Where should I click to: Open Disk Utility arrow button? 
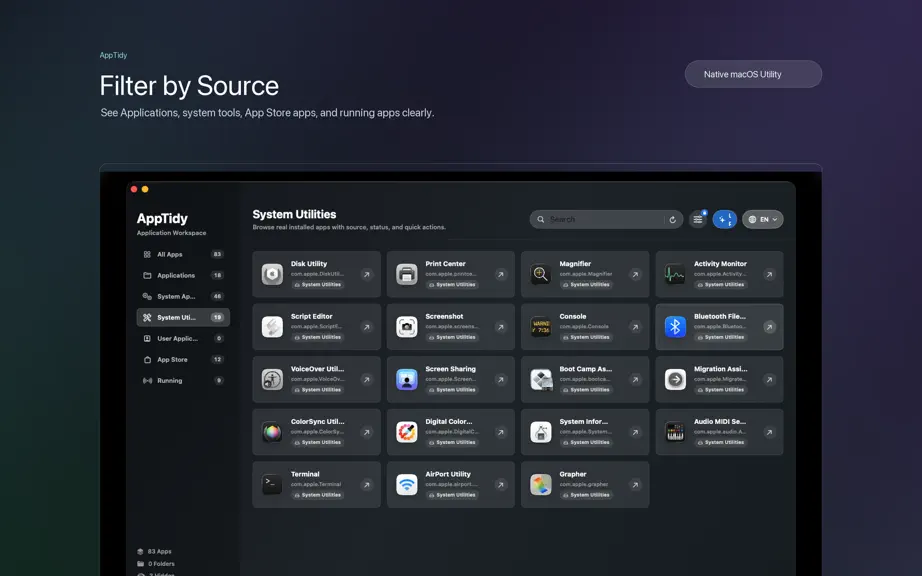pos(366,274)
